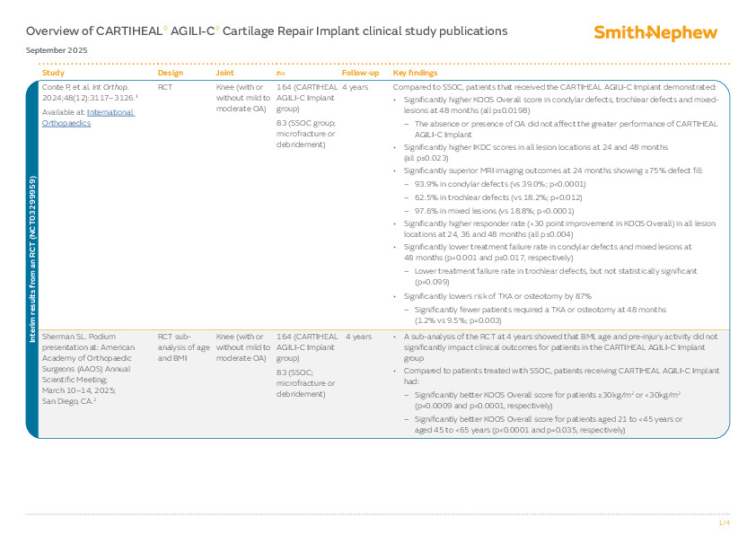Click the Joint column header
Screen dimensions: 756x534
point(224,73)
